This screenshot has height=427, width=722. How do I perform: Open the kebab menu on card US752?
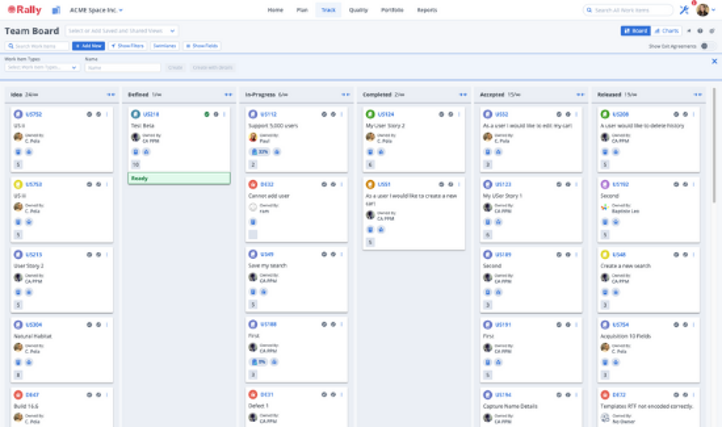pos(108,115)
